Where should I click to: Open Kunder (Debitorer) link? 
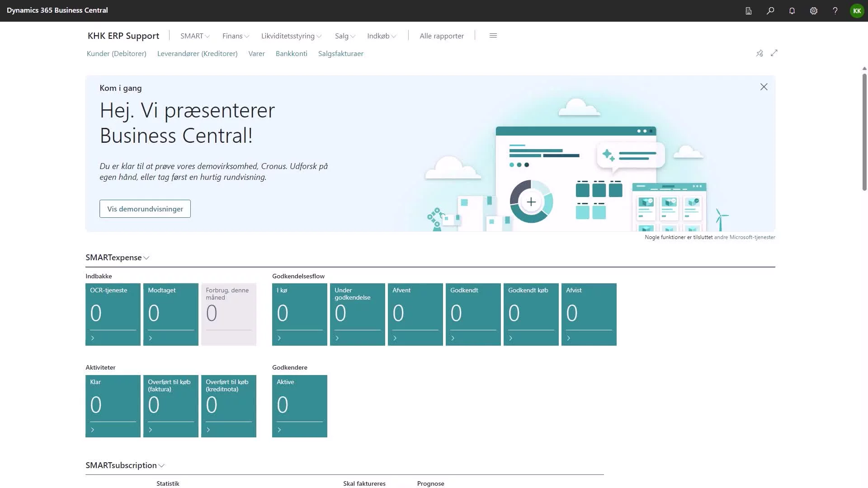(117, 53)
